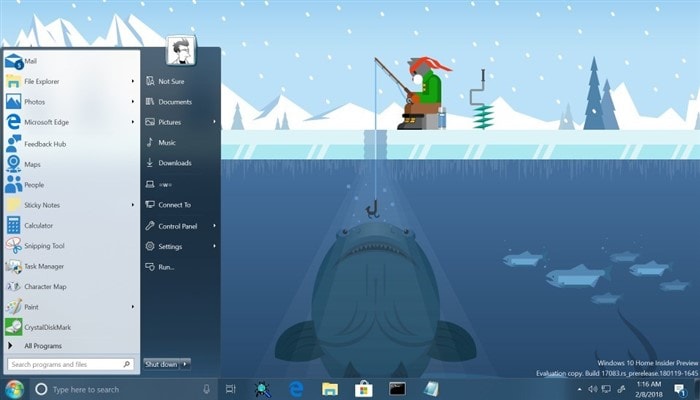Click the Shut down button
Image resolution: width=700 pixels, height=400 pixels.
(162, 364)
